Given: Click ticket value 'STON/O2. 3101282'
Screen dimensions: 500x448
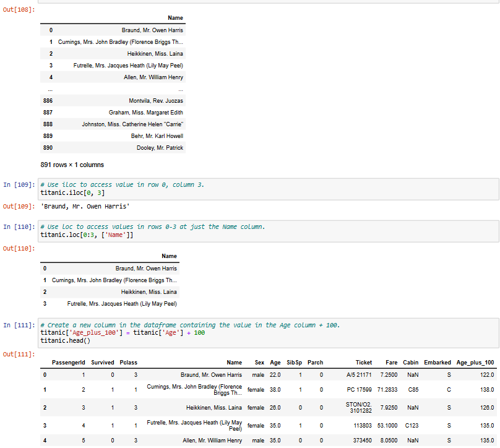Looking at the screenshot, I should tap(359, 408).
